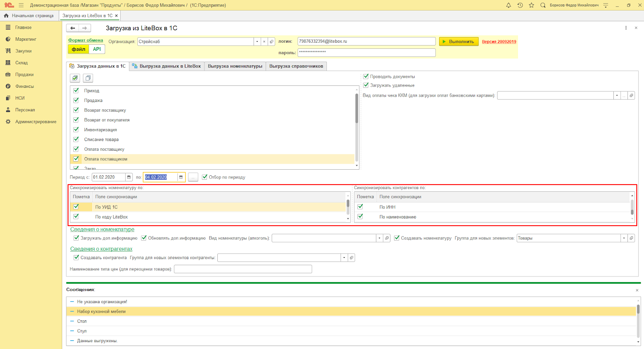This screenshot has height=349, width=644.
Task: Switch to Выгрузка справочников tab
Action: [x=296, y=66]
